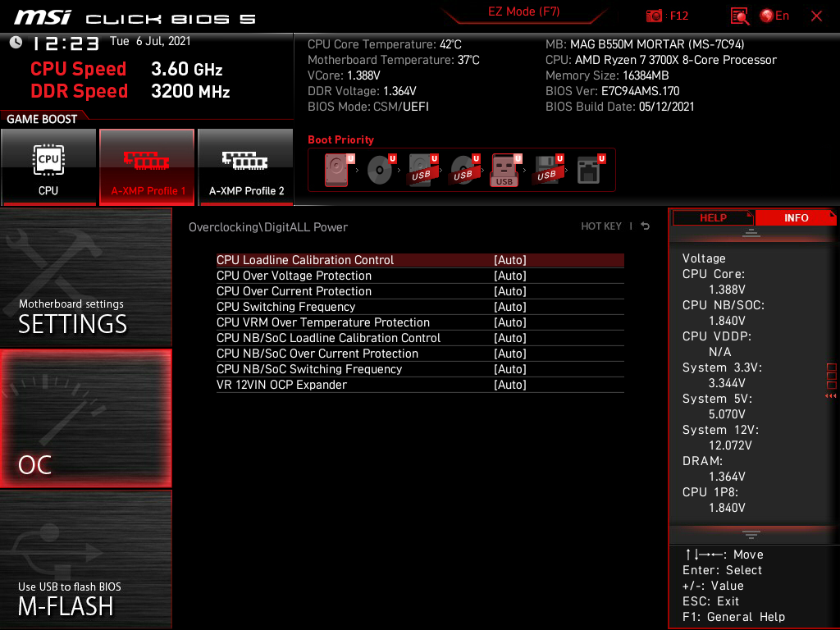840x630 pixels.
Task: Enable A-XMP Profile 1
Action: [x=147, y=167]
